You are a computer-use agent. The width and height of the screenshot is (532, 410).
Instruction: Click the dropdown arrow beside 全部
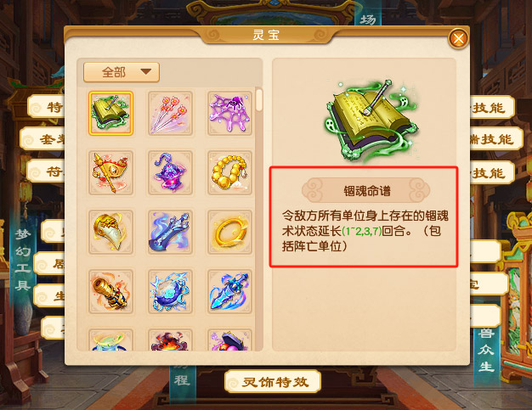146,72
